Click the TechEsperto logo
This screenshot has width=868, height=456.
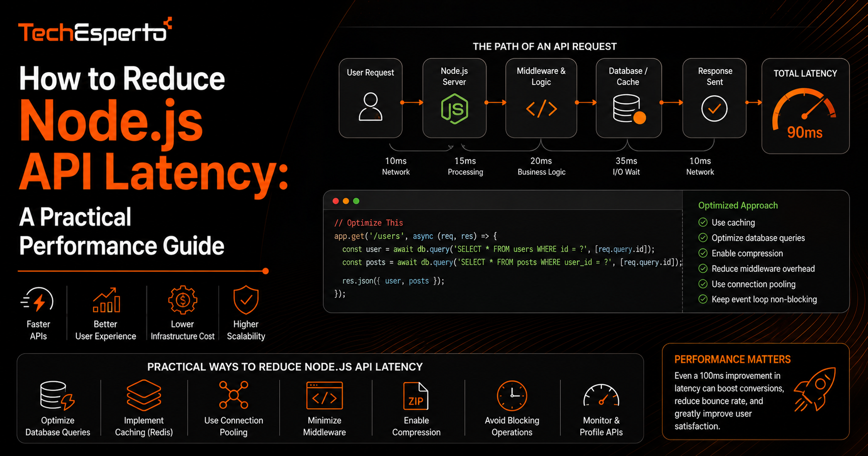click(95, 32)
